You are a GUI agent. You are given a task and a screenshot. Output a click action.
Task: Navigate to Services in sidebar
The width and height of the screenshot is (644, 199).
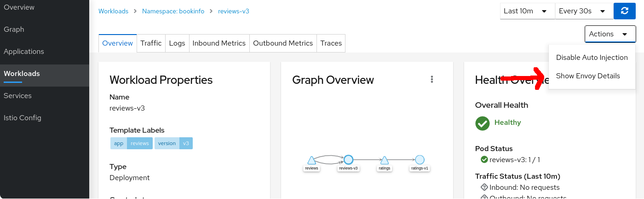pyautogui.click(x=17, y=96)
